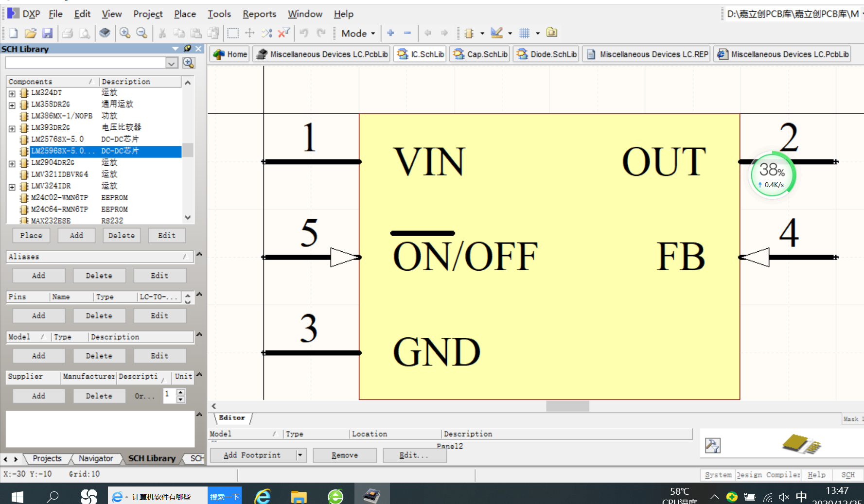Increase the supplier order quantity spinner
Viewport: 864px width, 504px height.
[x=181, y=391]
